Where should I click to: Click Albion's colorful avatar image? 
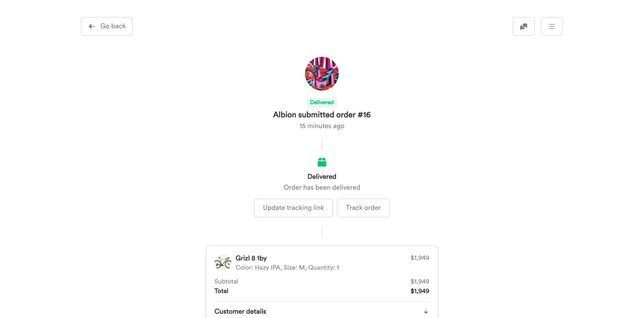[x=322, y=74]
